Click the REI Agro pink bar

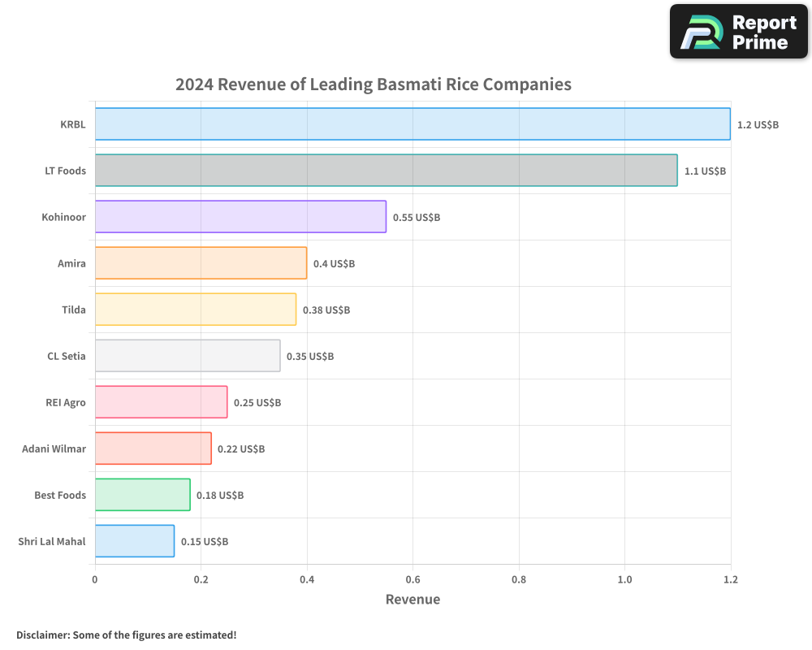[159, 402]
